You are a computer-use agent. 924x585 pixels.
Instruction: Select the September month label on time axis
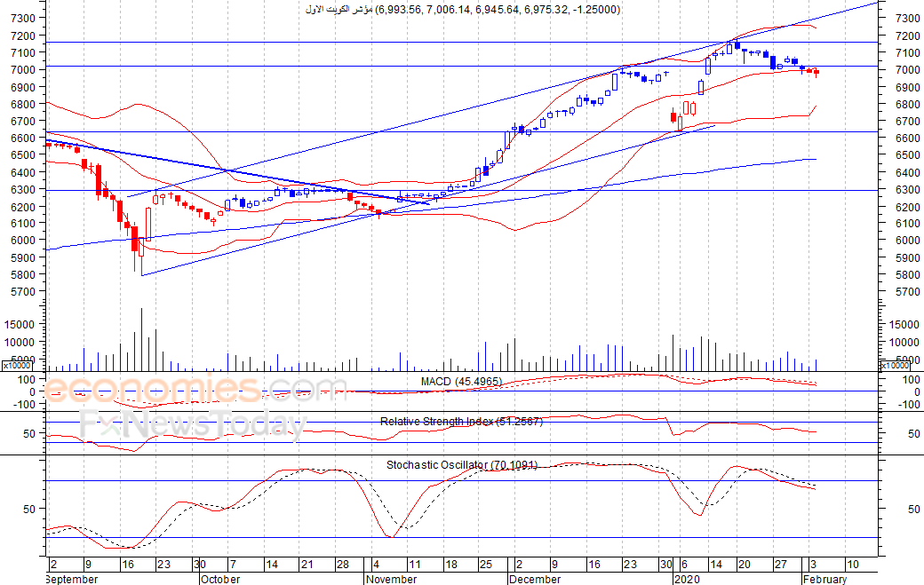[71, 579]
